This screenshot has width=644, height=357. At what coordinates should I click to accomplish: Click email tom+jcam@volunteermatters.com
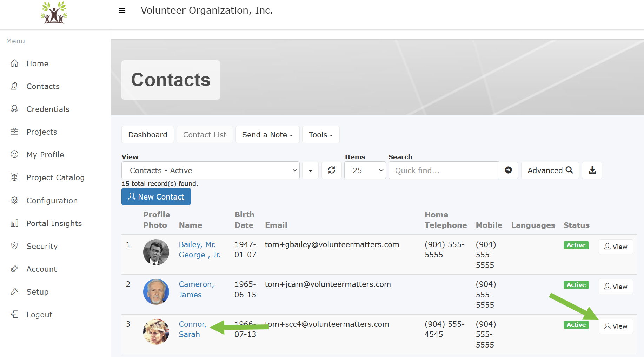(x=328, y=284)
